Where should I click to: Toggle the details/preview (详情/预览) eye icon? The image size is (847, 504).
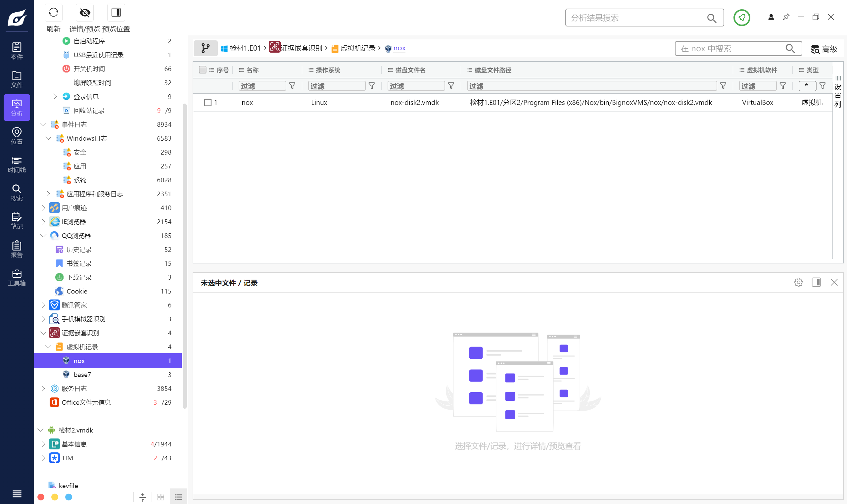[84, 13]
